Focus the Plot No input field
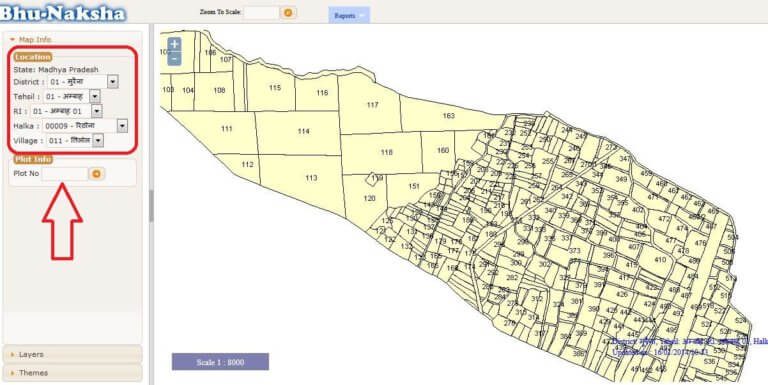The width and height of the screenshot is (768, 385). click(65, 173)
